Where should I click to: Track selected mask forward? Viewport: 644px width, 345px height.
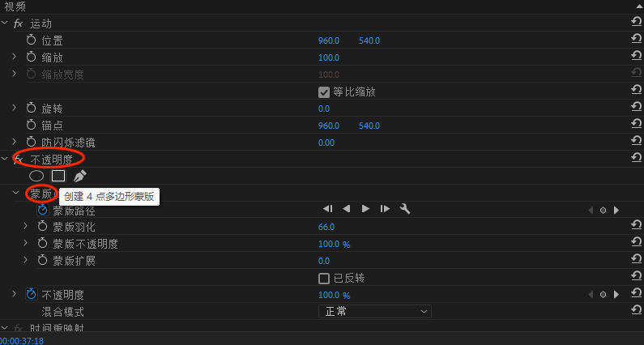click(365, 209)
